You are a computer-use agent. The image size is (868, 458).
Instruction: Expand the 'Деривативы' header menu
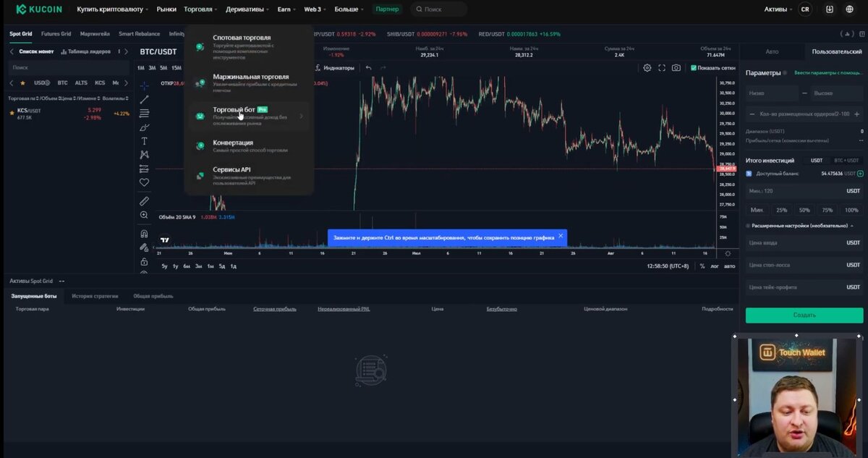click(247, 9)
